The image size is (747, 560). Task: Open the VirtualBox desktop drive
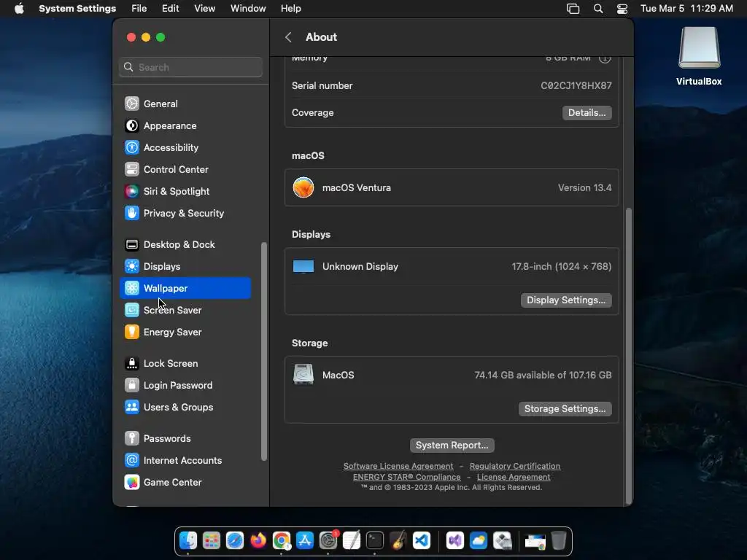[699, 56]
